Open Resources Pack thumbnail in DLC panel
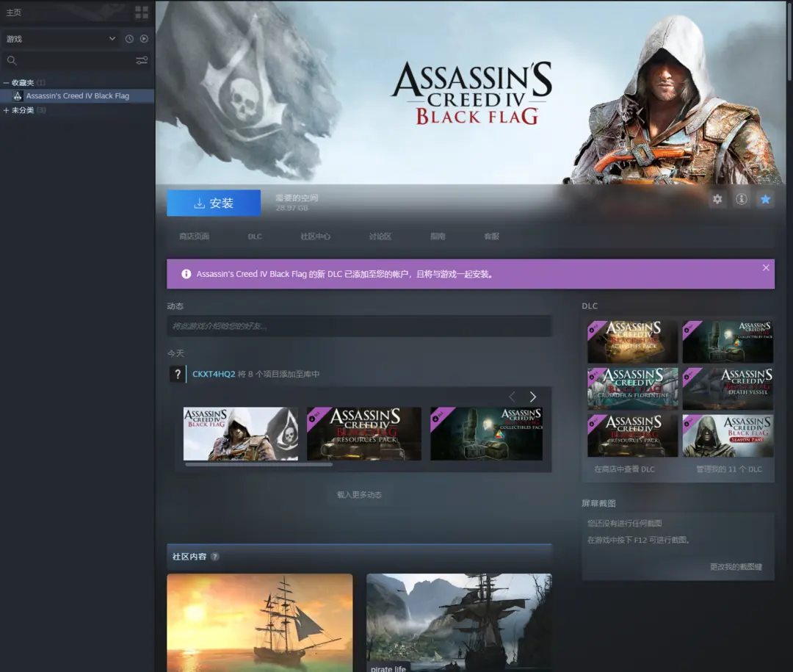The width and height of the screenshot is (793, 672). click(632, 436)
